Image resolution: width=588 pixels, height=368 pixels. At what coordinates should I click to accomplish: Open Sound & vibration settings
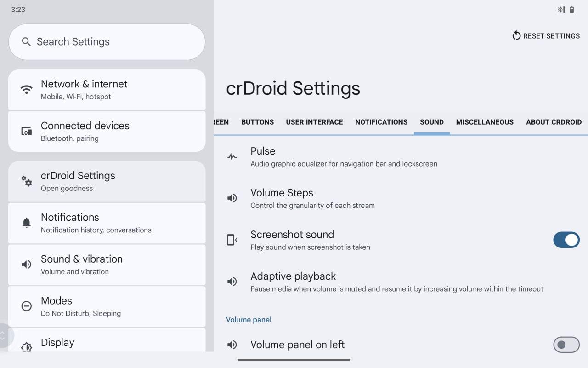[107, 264]
